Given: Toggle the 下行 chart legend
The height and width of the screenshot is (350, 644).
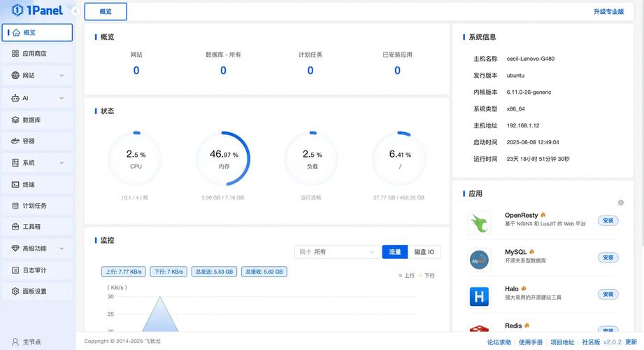Looking at the screenshot, I should (427, 276).
